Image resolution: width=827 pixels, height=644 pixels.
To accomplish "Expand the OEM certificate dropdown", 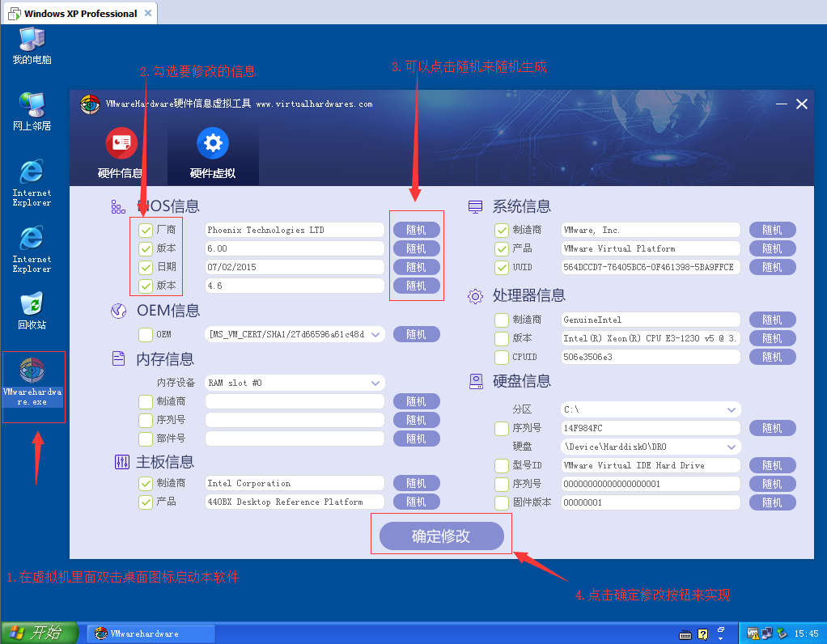I will [x=375, y=334].
